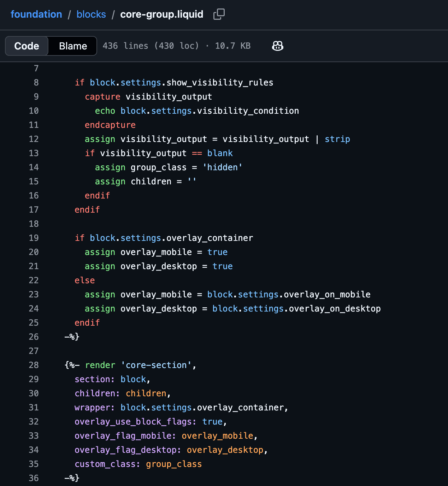Select line number 36
The height and width of the screenshot is (486, 448).
[34, 478]
